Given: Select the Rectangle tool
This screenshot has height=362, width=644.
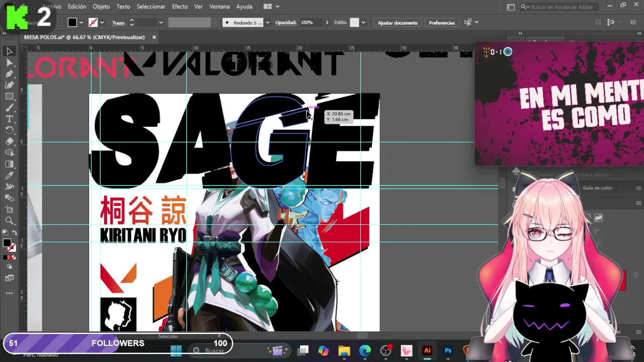Looking at the screenshot, I should 9,97.
